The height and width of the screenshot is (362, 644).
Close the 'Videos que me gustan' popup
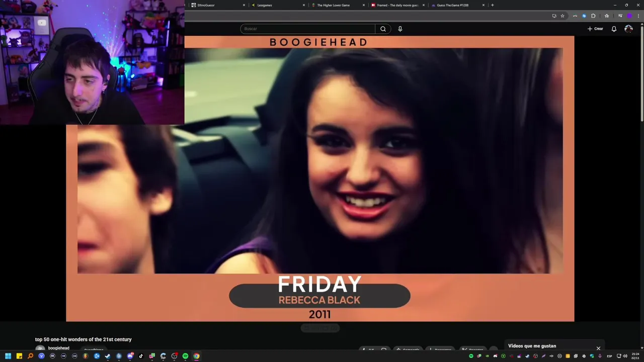click(598, 348)
